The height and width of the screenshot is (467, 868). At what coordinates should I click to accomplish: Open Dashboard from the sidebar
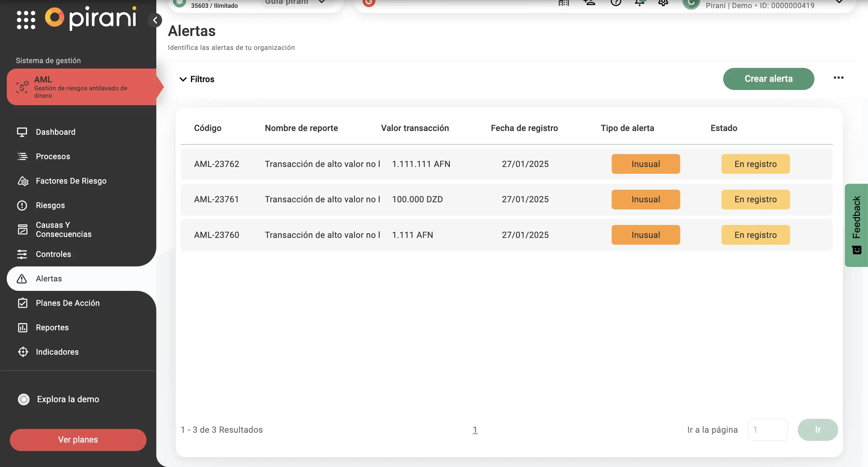56,132
